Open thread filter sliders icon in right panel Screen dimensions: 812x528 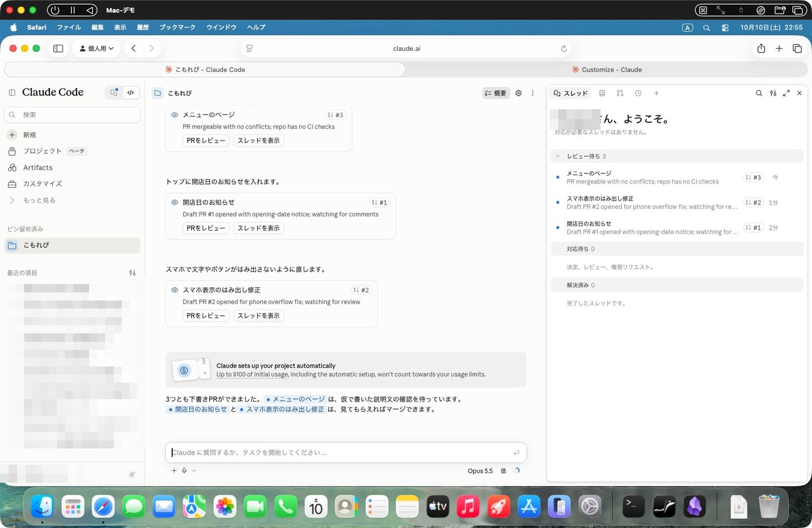(773, 93)
